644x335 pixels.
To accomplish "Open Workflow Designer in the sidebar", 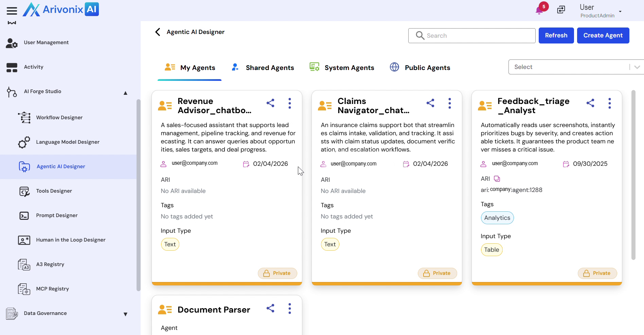I will point(59,118).
